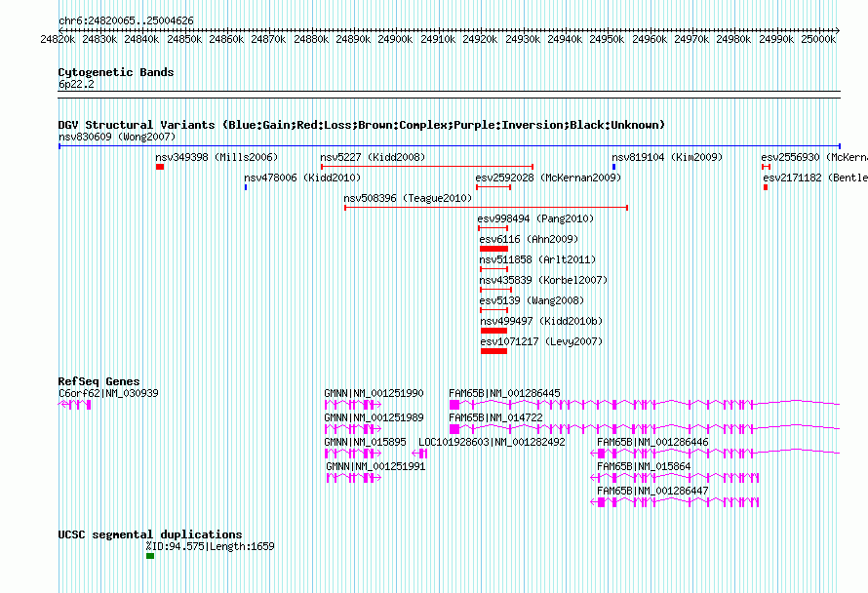Image resolution: width=868 pixels, height=593 pixels.
Task: Select the nsv349398 (Mills2006) red loss block
Action: click(160, 167)
